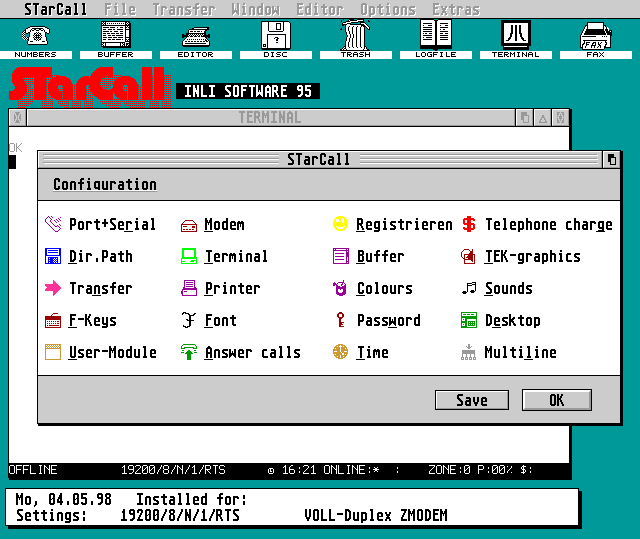Save the configuration with Save button

472,400
